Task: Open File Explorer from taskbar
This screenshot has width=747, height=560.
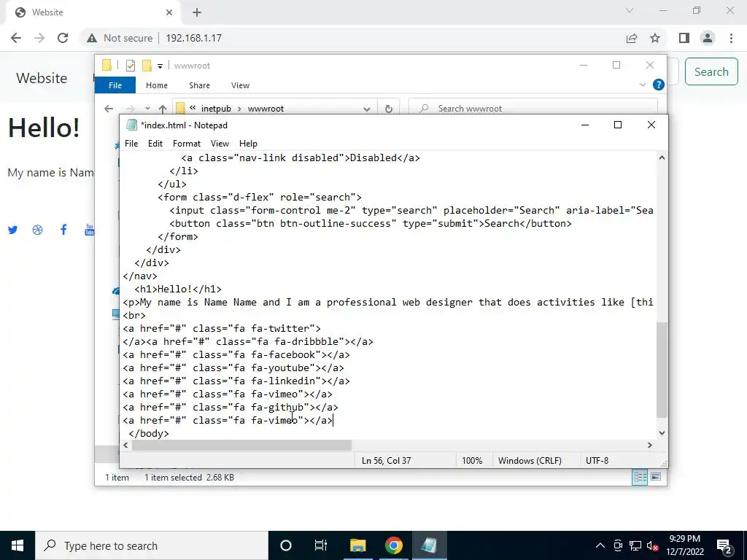Action: click(x=357, y=545)
